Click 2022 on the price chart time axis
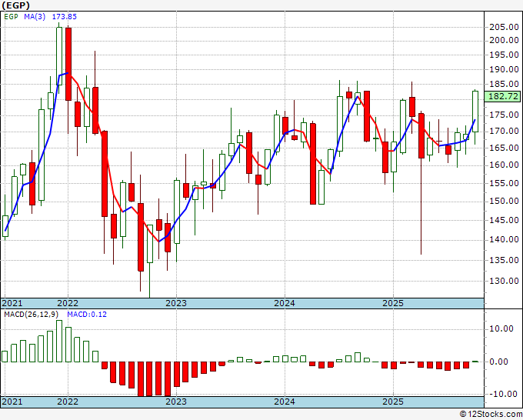The width and height of the screenshot is (523, 420). click(x=68, y=303)
